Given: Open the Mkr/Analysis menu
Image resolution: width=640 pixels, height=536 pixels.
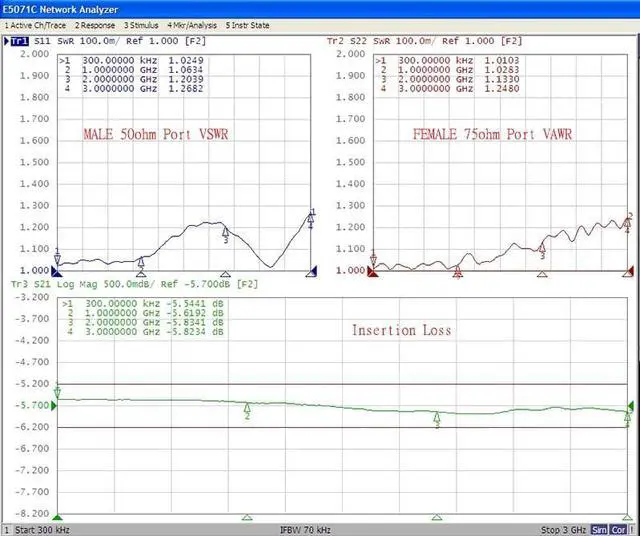Looking at the screenshot, I should coord(196,24).
